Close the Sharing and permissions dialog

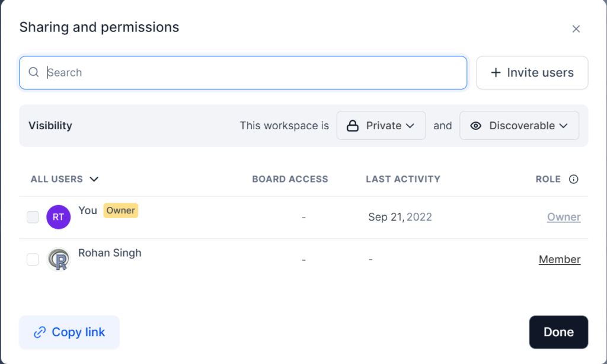576,28
